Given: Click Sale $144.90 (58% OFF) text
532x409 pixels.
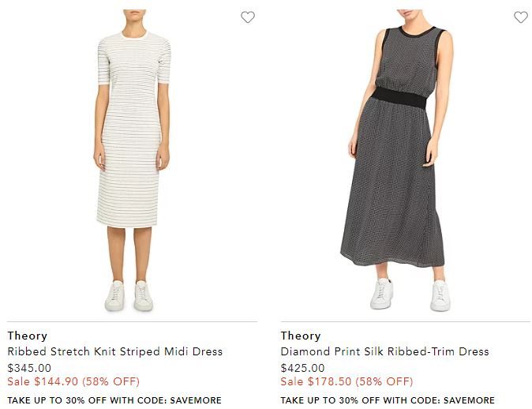Looking at the screenshot, I should click(73, 381).
